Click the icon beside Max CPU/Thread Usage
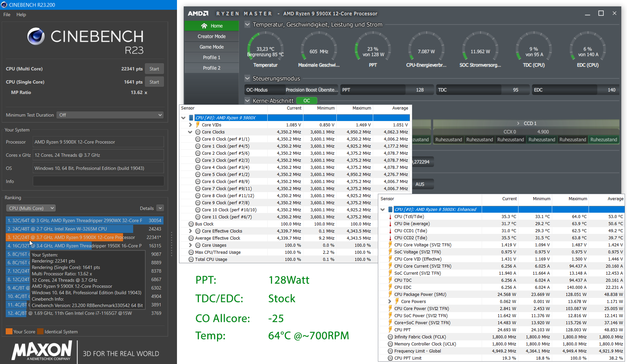 pyautogui.click(x=191, y=252)
